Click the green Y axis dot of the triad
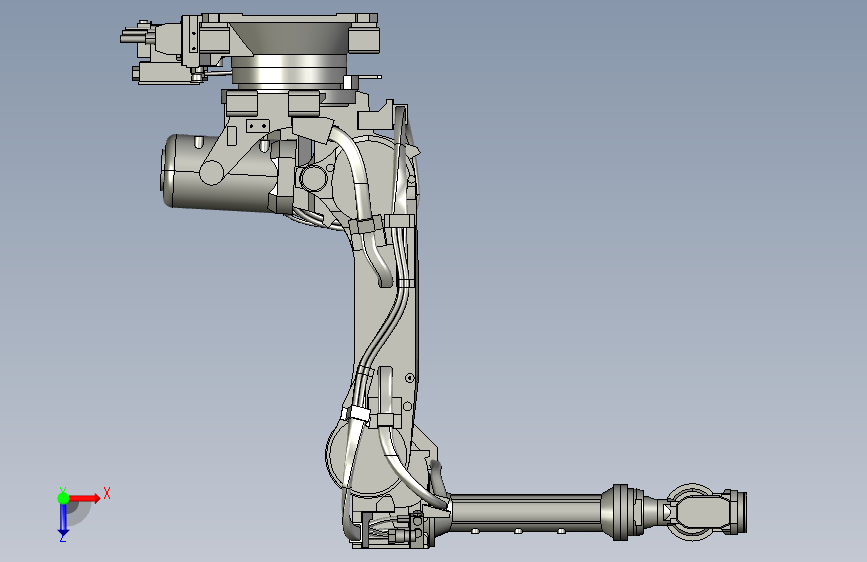 click(x=63, y=498)
